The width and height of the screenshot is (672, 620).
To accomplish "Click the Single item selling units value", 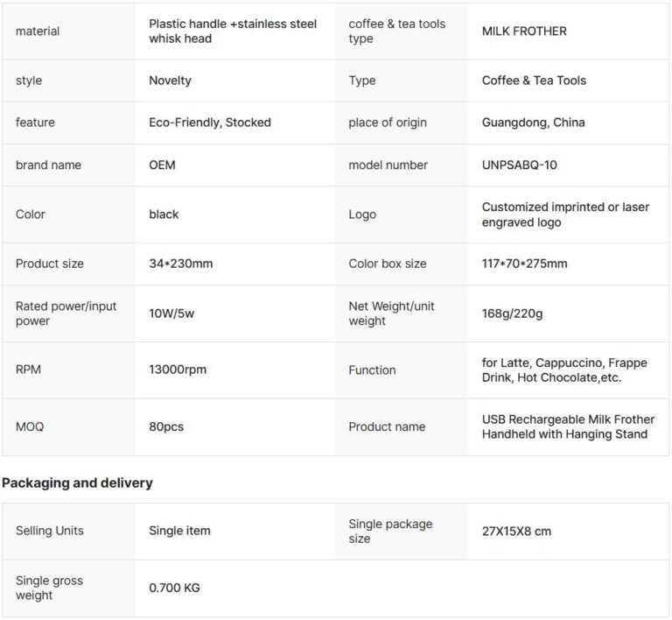I will pos(179,531).
